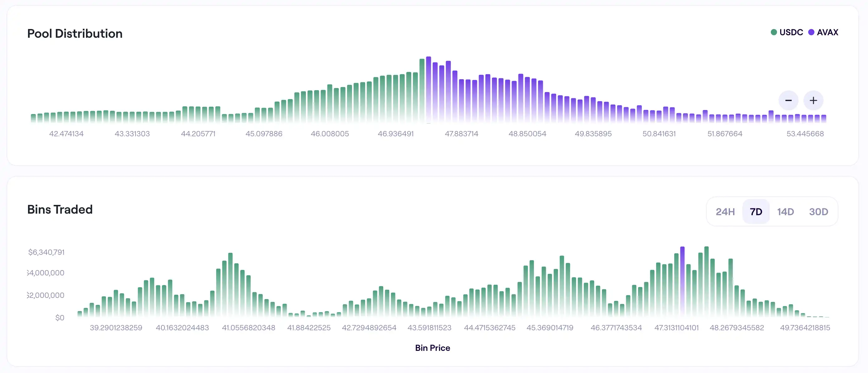
Task: Click the 47.883714 price axis label
Action: point(461,133)
